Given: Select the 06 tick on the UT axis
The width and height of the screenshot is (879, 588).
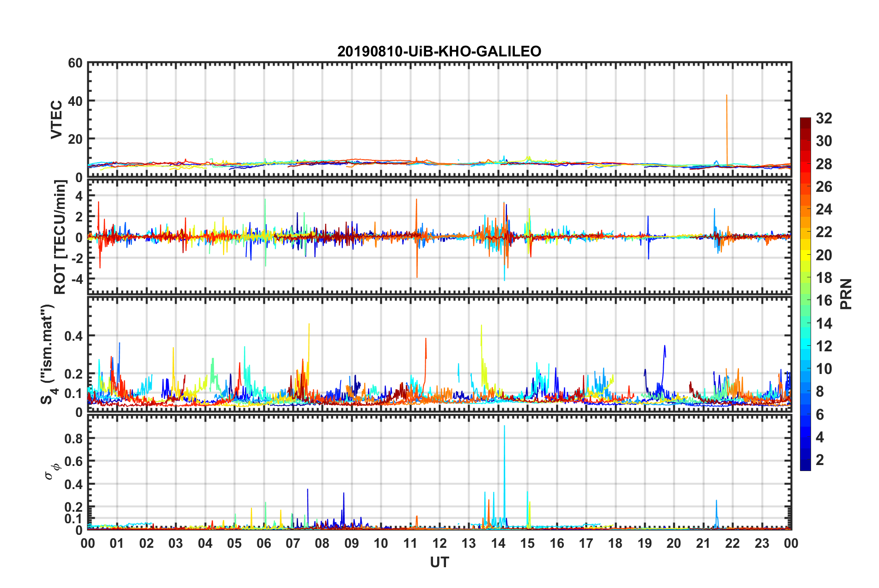Looking at the screenshot, I should click(263, 543).
